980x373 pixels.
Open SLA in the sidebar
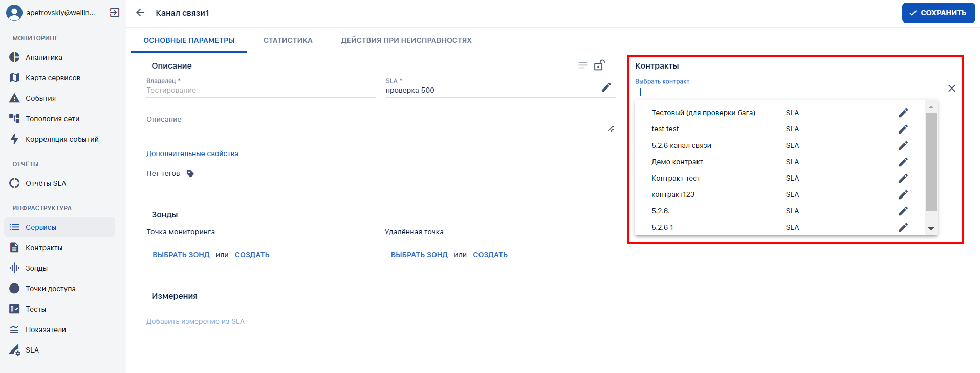[59, 350]
